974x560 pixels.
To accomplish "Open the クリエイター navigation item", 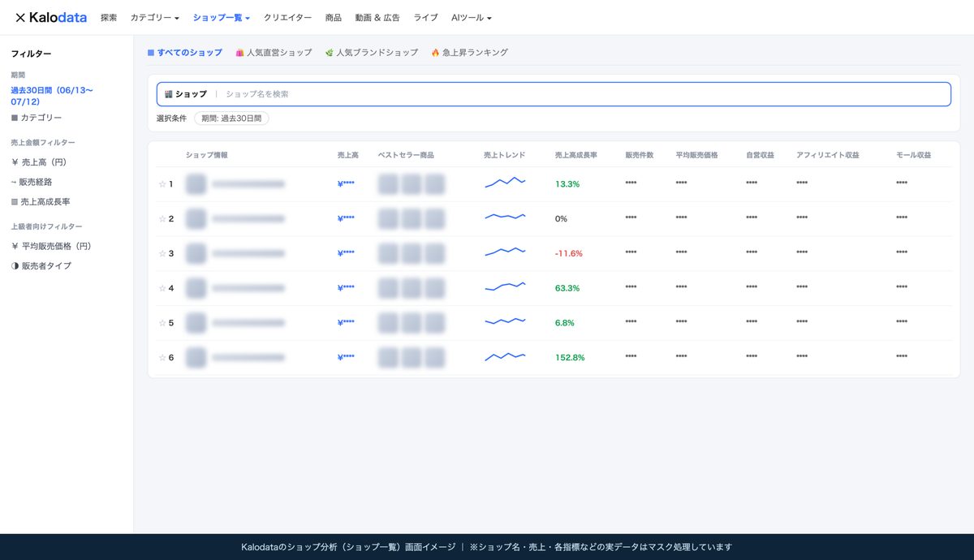I will 287,17.
